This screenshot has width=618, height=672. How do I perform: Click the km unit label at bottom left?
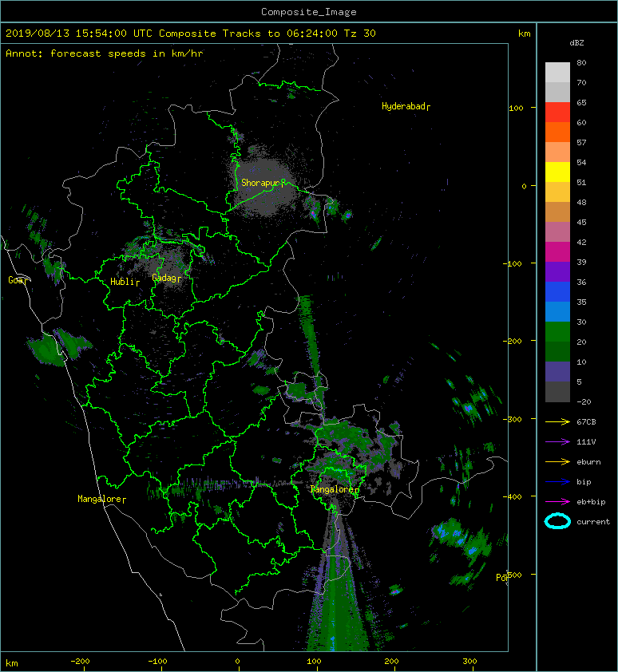[12, 663]
